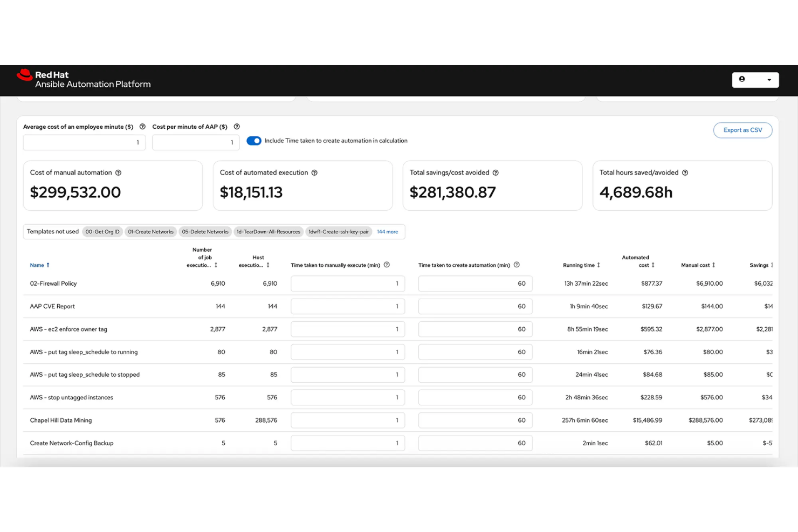
Task: Click help icon on Total hours saved/avoided card
Action: pyautogui.click(x=685, y=172)
